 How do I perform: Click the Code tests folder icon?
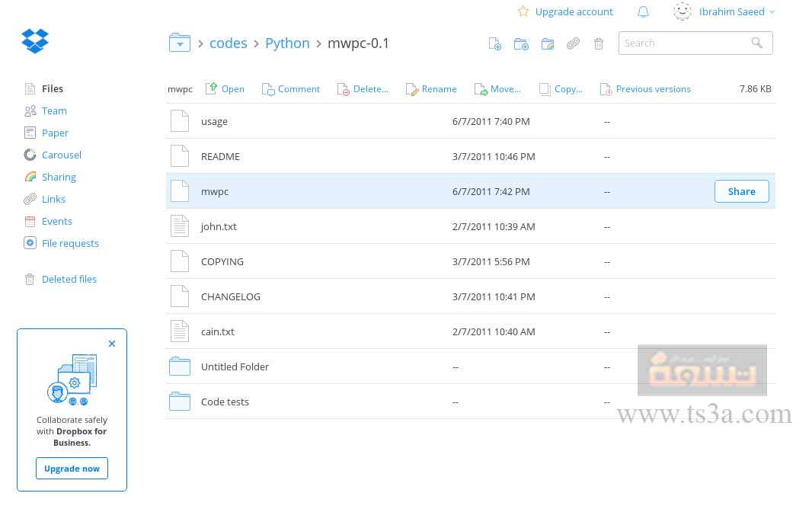tap(180, 402)
